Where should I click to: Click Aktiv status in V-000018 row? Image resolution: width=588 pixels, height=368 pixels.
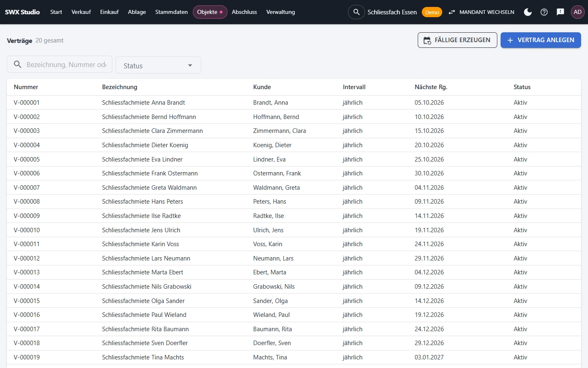pos(520,343)
